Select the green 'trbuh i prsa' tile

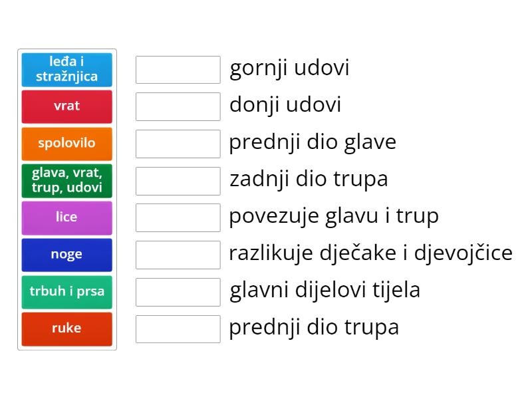(66, 291)
